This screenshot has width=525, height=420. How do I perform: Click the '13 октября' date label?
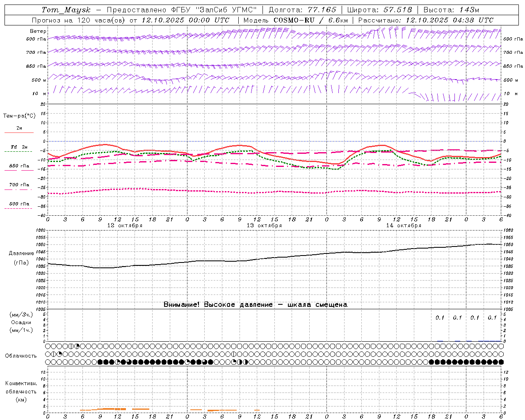click(264, 225)
